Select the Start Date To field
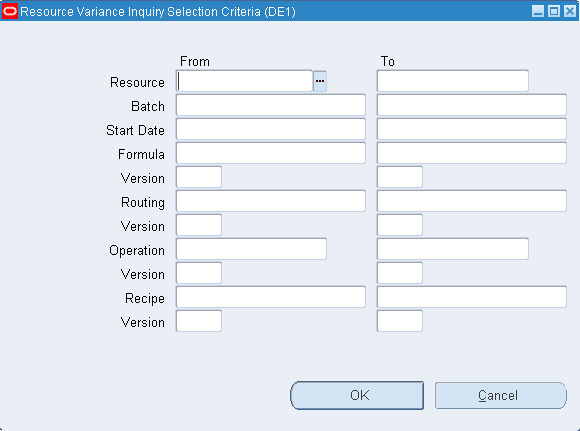This screenshot has width=580, height=431. tap(472, 129)
